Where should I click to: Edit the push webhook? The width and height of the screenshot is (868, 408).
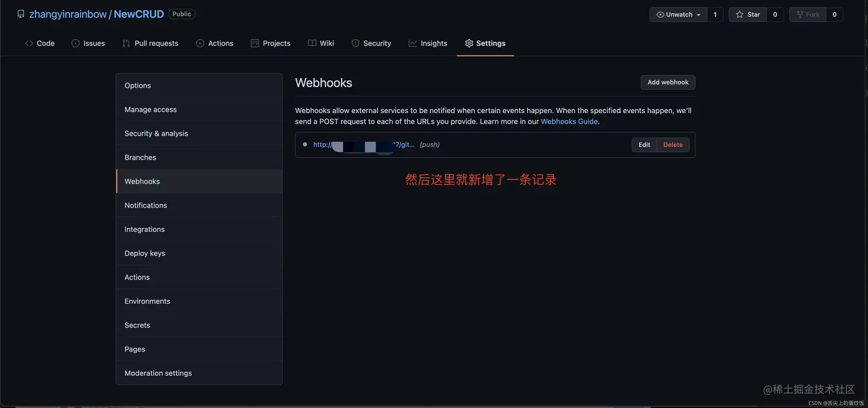pos(644,145)
